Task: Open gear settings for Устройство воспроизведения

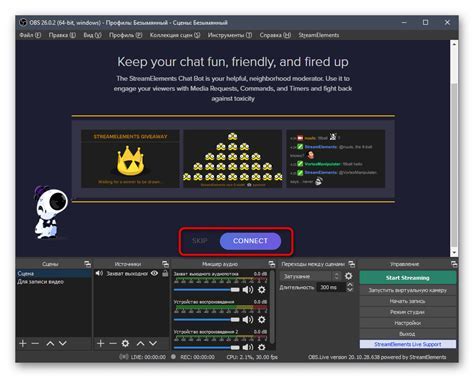Action: click(262, 320)
